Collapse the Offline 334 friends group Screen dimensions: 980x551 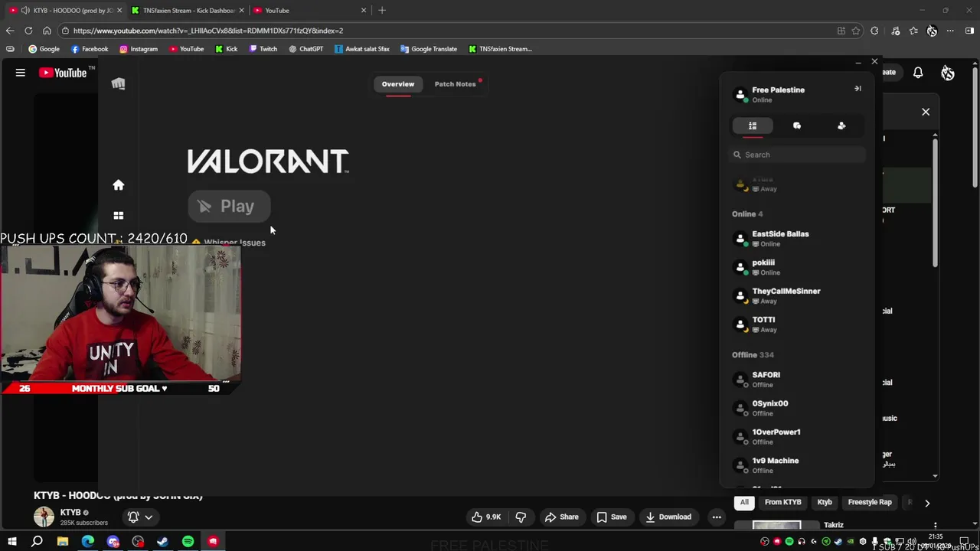[x=753, y=355]
